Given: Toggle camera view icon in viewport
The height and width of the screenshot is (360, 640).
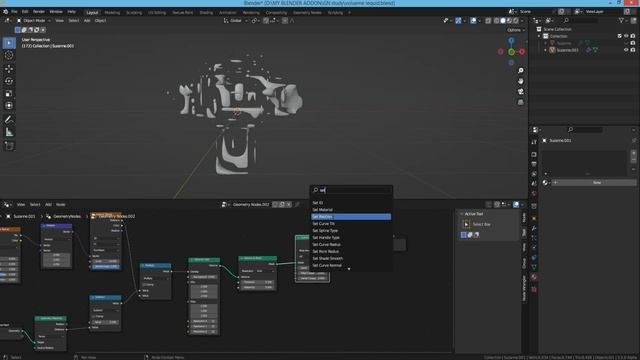Looking at the screenshot, I should click(x=520, y=92).
